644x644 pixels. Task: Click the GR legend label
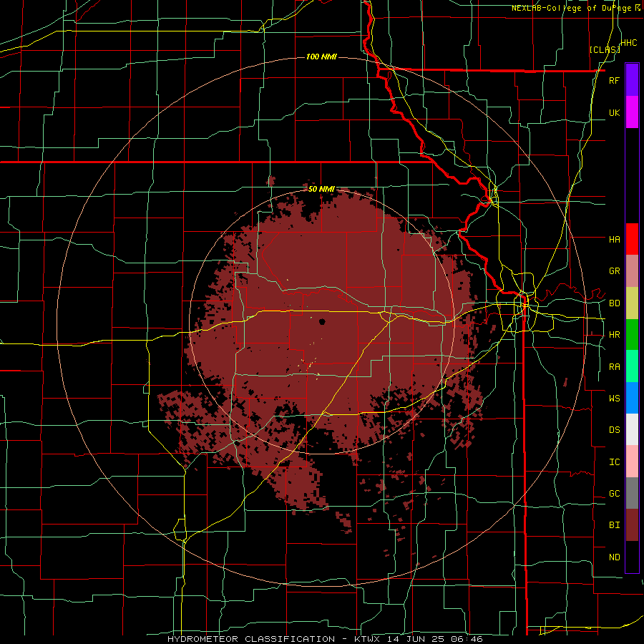pyautogui.click(x=614, y=271)
